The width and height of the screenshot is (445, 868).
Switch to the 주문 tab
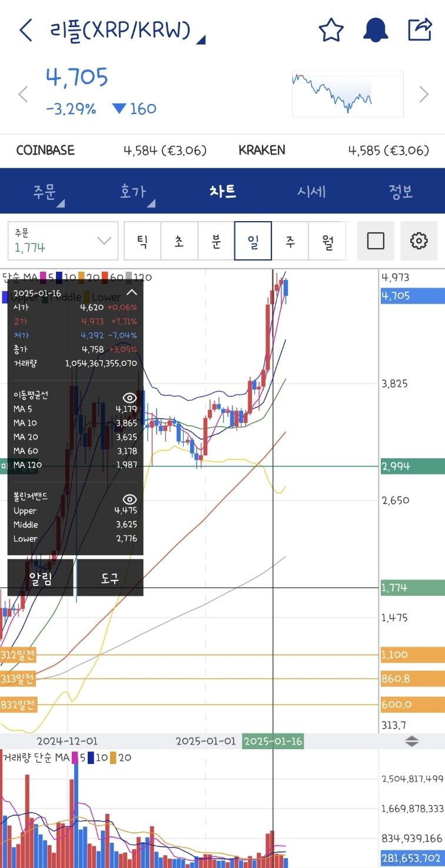[x=44, y=192]
